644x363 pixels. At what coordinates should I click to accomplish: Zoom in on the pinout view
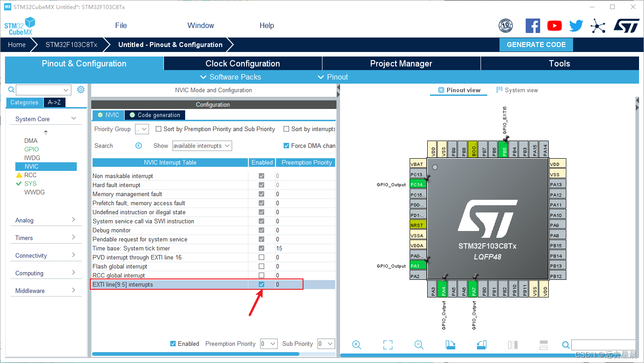point(356,345)
